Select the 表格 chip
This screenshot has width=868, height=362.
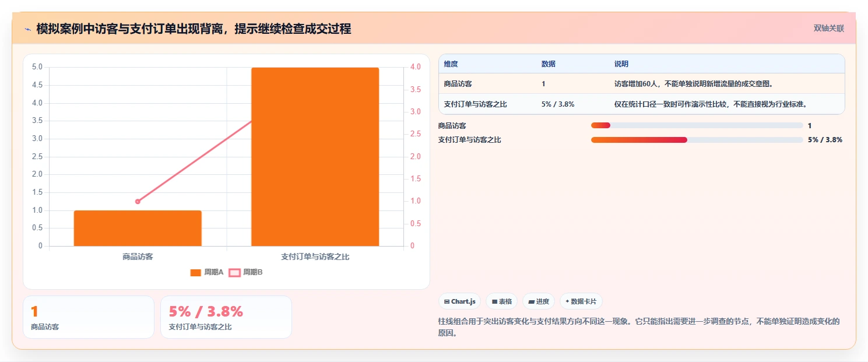(502, 301)
